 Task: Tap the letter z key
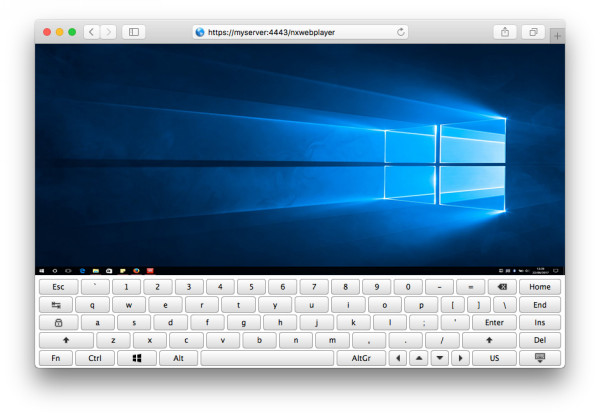(x=113, y=340)
